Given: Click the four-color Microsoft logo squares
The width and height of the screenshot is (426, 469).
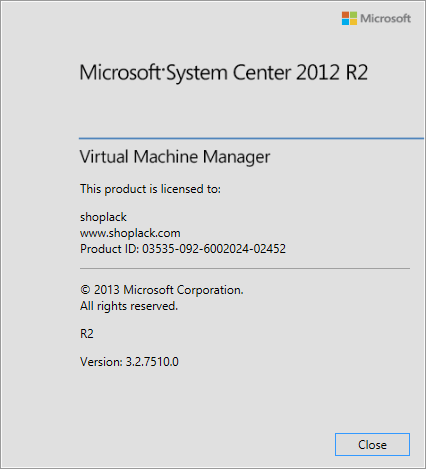Looking at the screenshot, I should 349,18.
